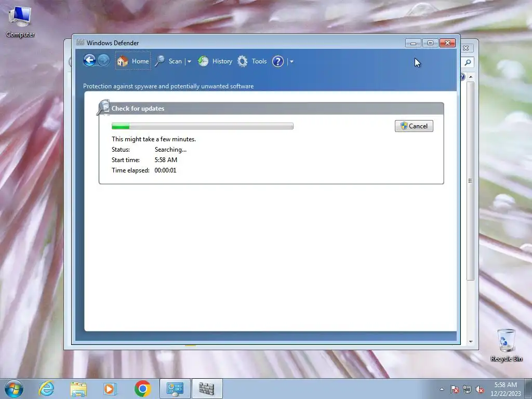Click the Check for updates progress bar

point(203,126)
